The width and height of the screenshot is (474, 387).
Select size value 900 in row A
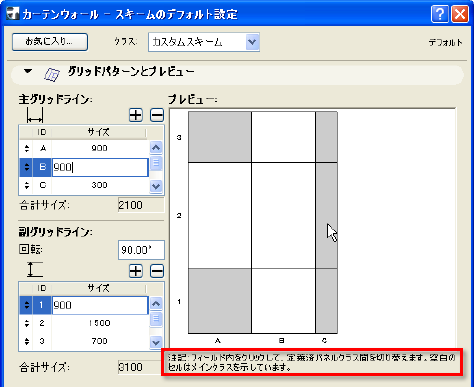point(99,148)
